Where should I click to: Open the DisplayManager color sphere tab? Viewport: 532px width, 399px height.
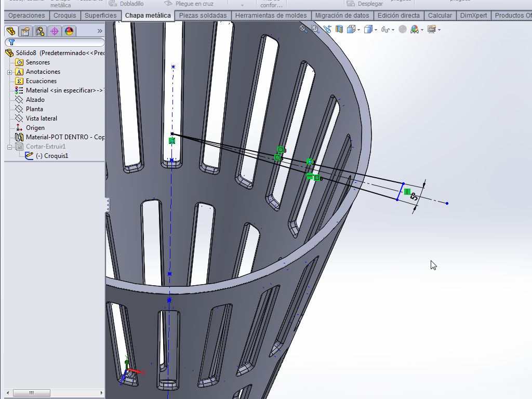[x=69, y=31]
